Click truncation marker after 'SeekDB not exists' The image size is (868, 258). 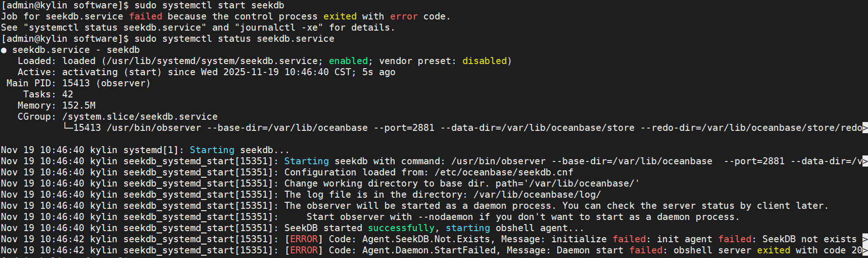(x=865, y=239)
